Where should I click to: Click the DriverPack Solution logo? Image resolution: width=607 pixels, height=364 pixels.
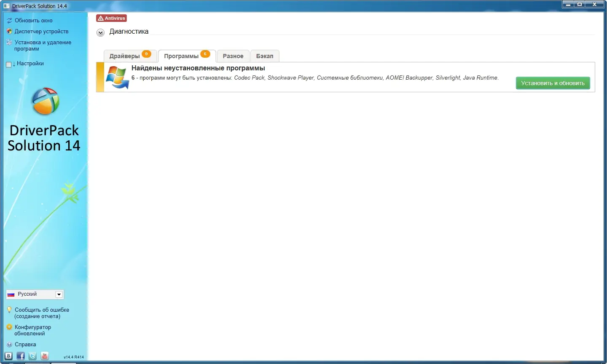(x=45, y=101)
